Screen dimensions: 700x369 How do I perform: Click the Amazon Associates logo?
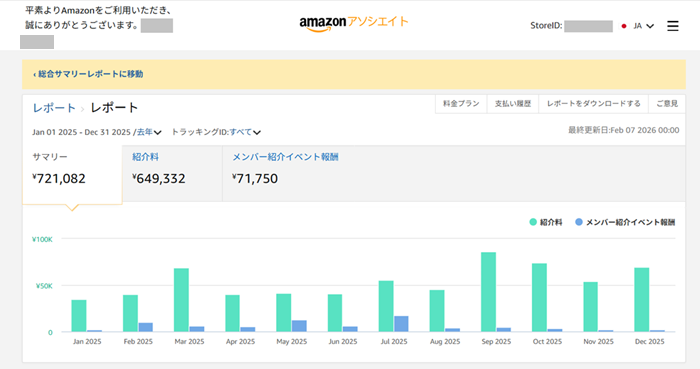[x=354, y=23]
